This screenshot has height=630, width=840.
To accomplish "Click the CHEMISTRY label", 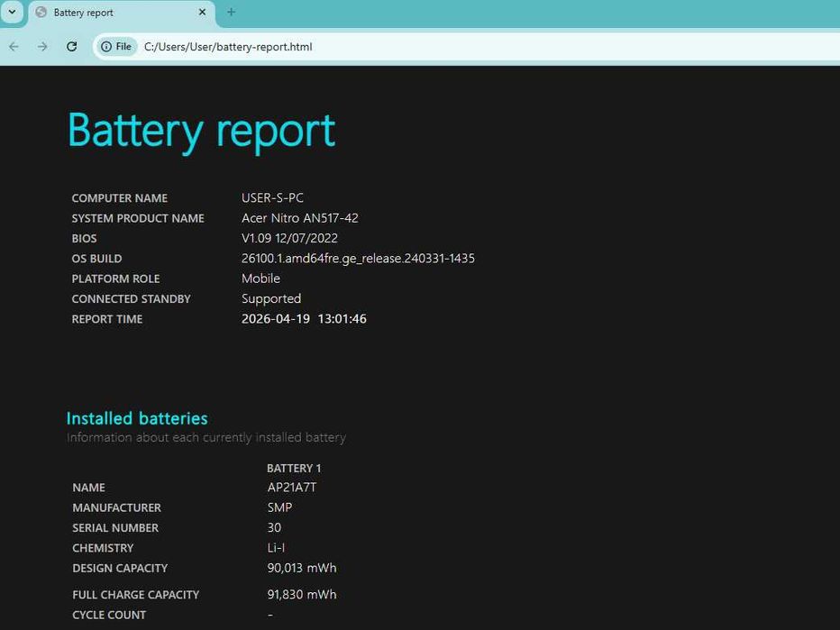I will (x=103, y=548).
